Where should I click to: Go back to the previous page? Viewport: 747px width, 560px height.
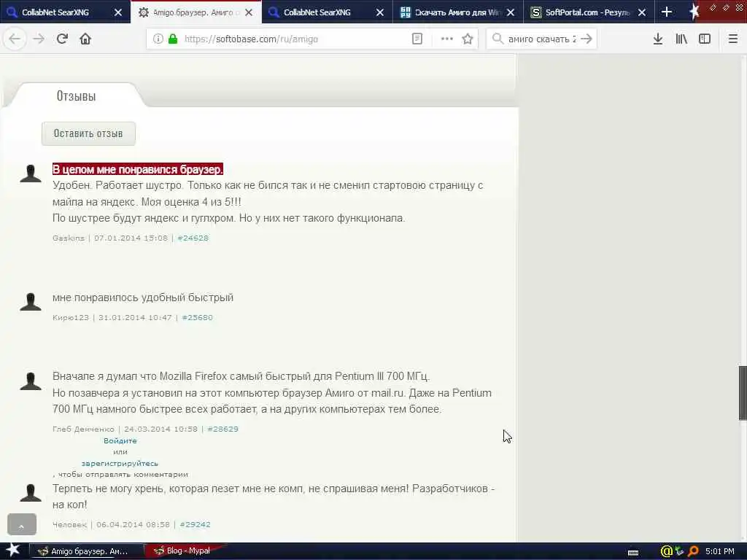tap(15, 39)
